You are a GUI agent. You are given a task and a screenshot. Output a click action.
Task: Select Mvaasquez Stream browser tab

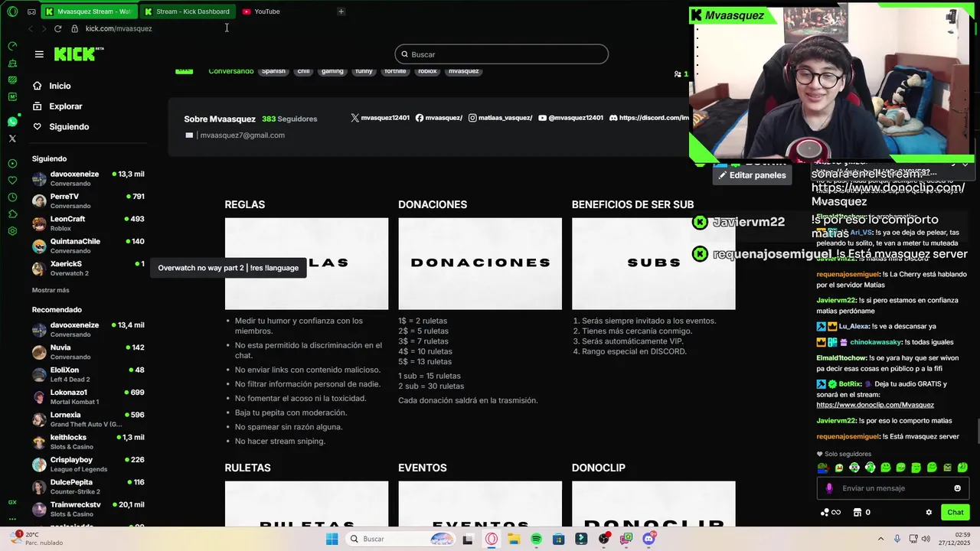click(88, 11)
